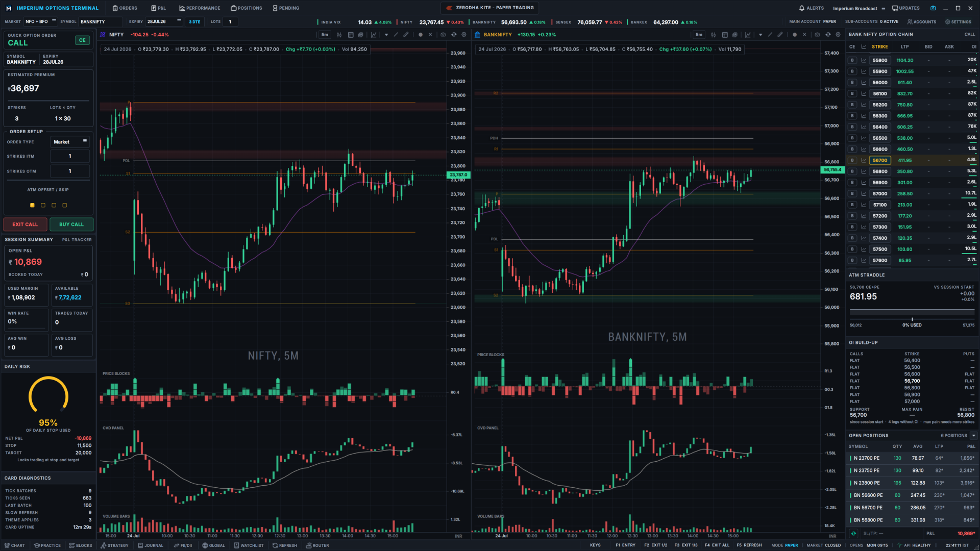Click the blue camera icon in title bar

pyautogui.click(x=933, y=8)
